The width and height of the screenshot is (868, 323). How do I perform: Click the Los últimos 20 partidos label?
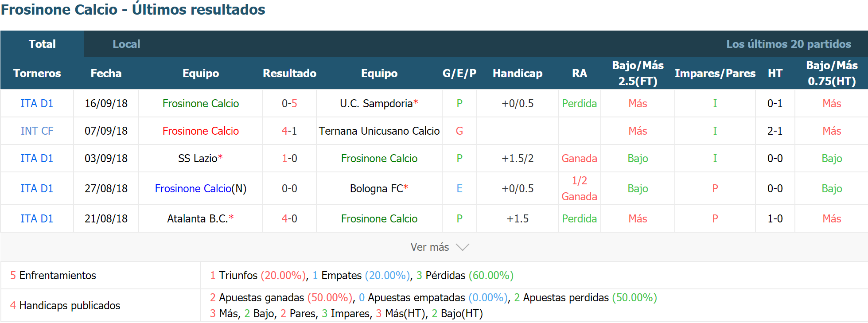coord(788,44)
